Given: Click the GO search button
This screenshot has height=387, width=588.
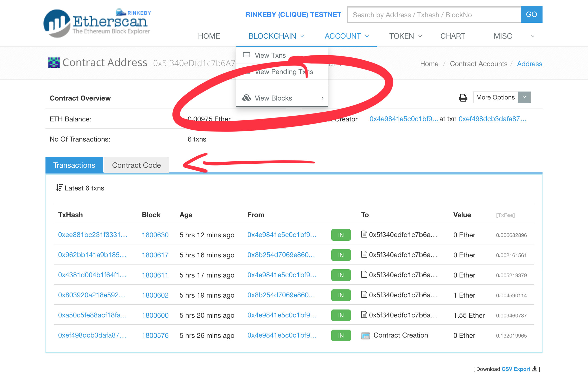Looking at the screenshot, I should 531,14.
